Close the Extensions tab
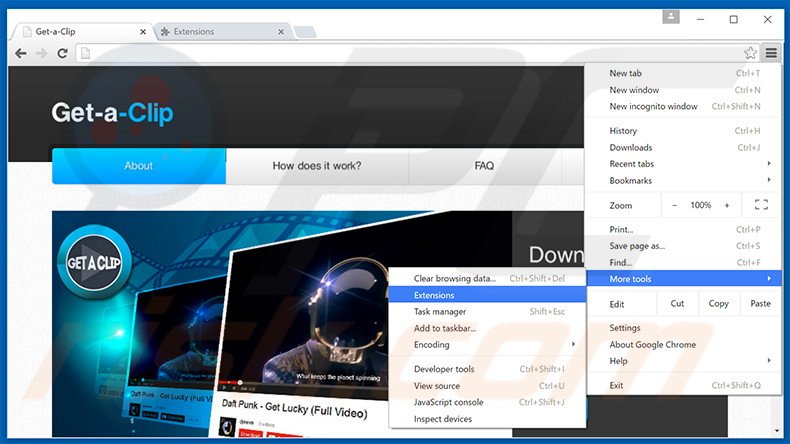This screenshot has width=790, height=444. point(281,32)
